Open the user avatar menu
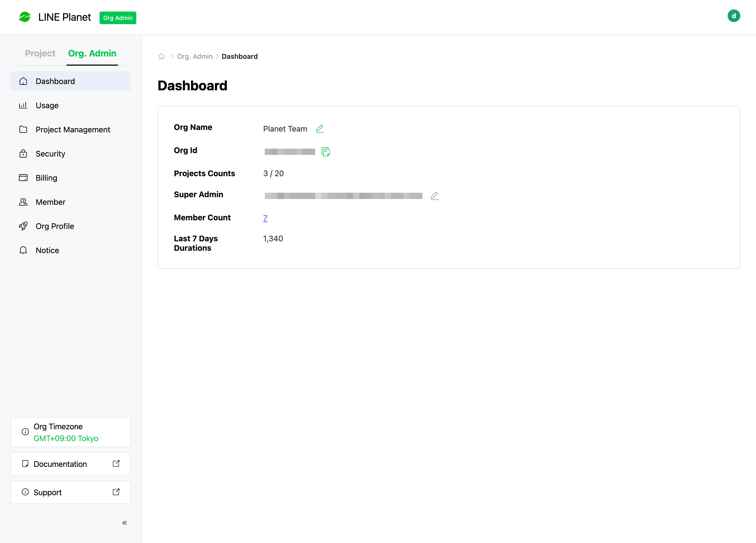Screen dimensions: 756x543 tap(733, 16)
